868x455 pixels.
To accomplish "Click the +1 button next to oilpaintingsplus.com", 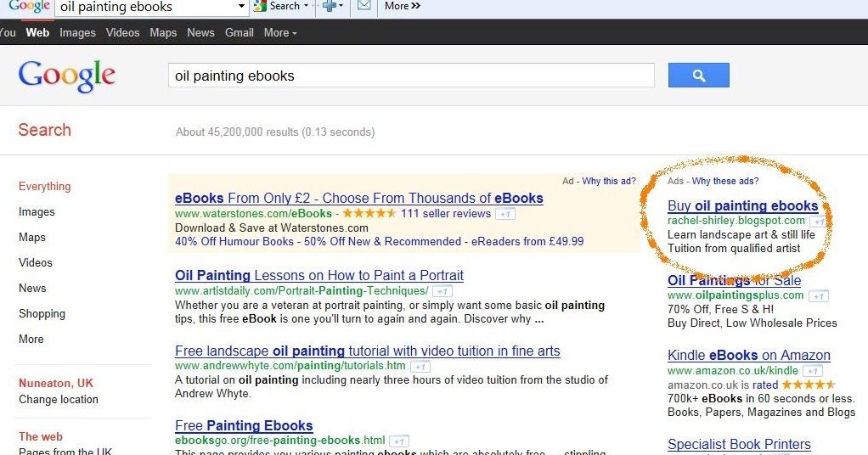I will [x=818, y=296].
